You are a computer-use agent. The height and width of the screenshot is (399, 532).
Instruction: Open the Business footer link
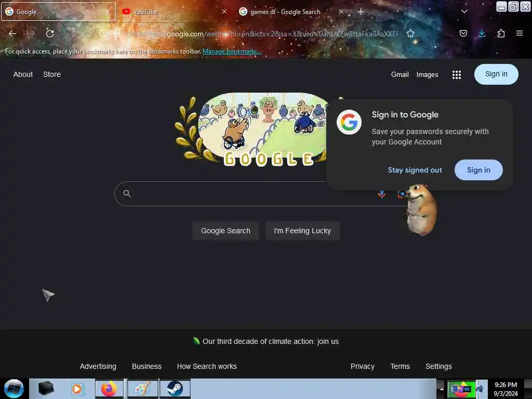click(147, 366)
